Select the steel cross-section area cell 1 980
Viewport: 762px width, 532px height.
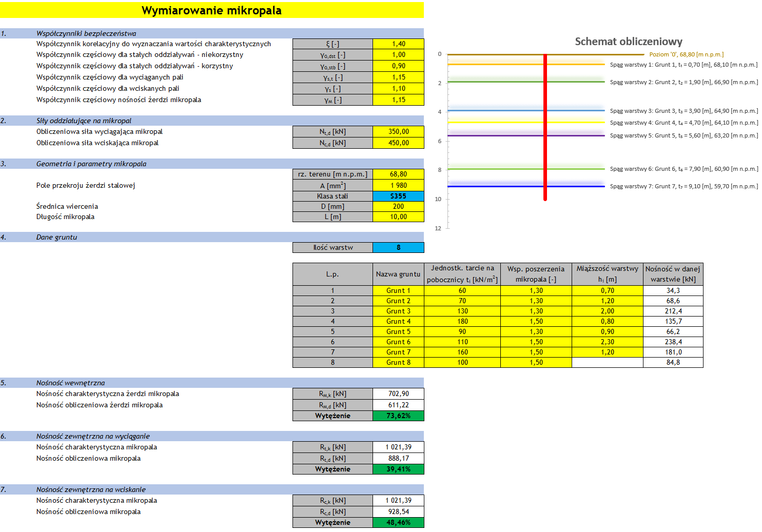point(398,185)
